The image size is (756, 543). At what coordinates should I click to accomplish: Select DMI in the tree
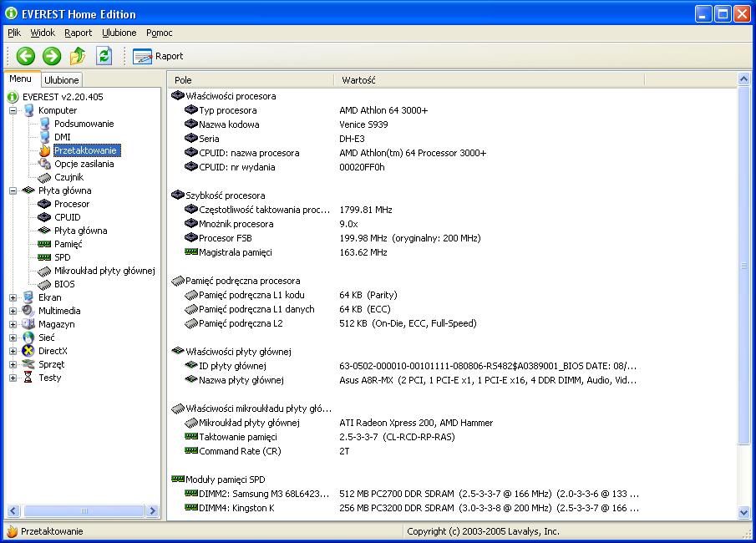pos(62,138)
